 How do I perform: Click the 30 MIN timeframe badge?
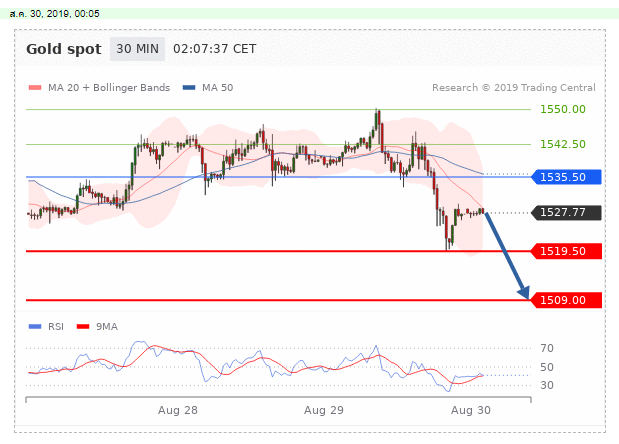[x=137, y=49]
